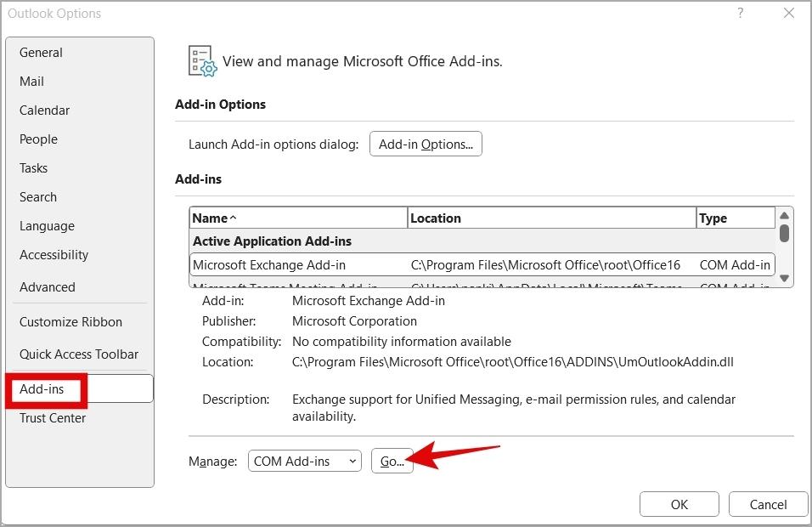The height and width of the screenshot is (527, 812).
Task: Select the People category
Action: [x=38, y=139]
